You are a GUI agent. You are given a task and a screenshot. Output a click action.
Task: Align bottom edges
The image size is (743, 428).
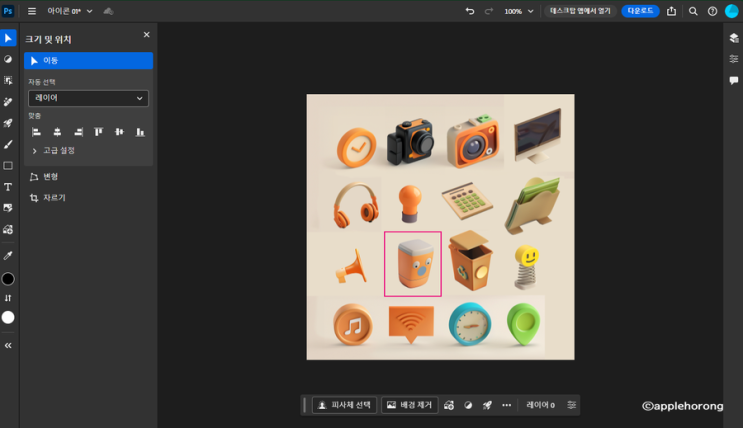point(140,132)
